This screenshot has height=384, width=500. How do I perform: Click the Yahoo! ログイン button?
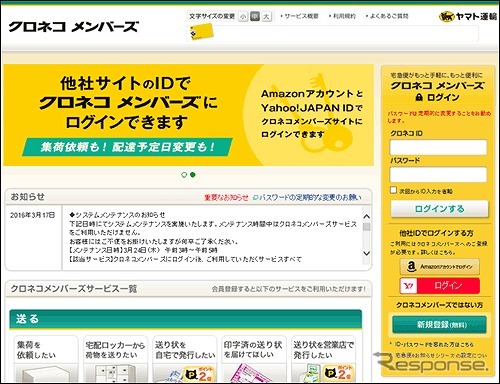click(x=440, y=286)
